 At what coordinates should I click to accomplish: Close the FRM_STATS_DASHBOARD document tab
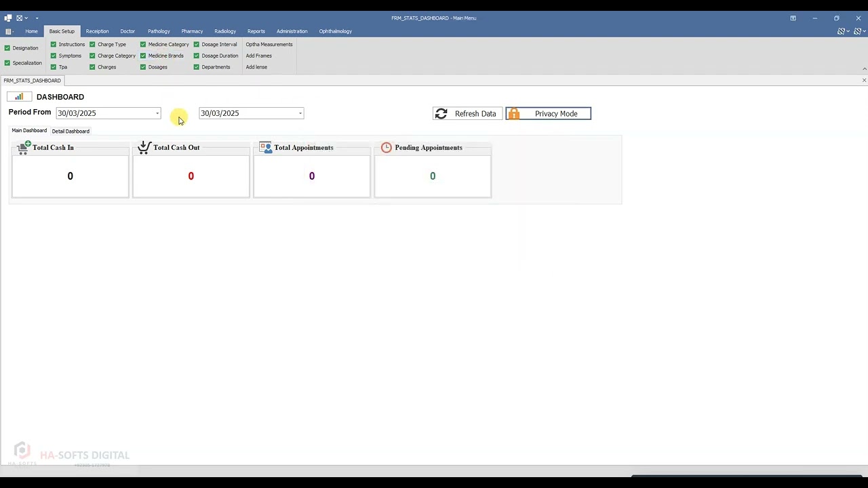[x=864, y=81]
